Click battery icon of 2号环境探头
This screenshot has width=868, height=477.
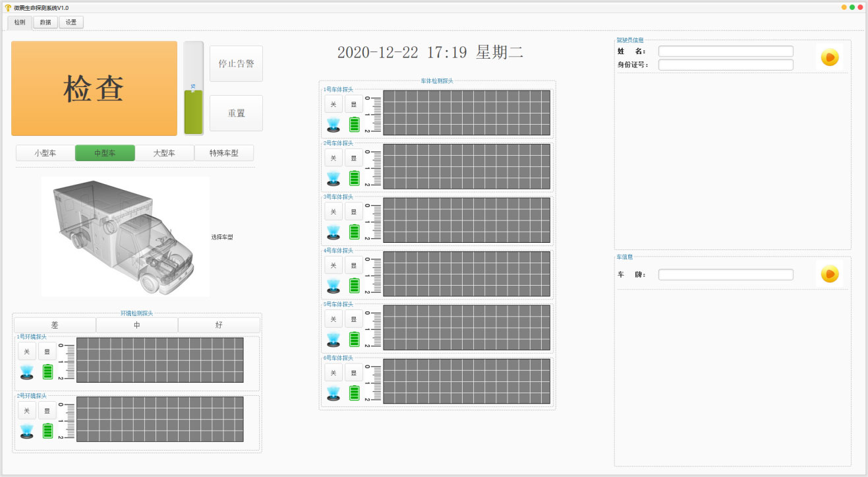pyautogui.click(x=47, y=431)
